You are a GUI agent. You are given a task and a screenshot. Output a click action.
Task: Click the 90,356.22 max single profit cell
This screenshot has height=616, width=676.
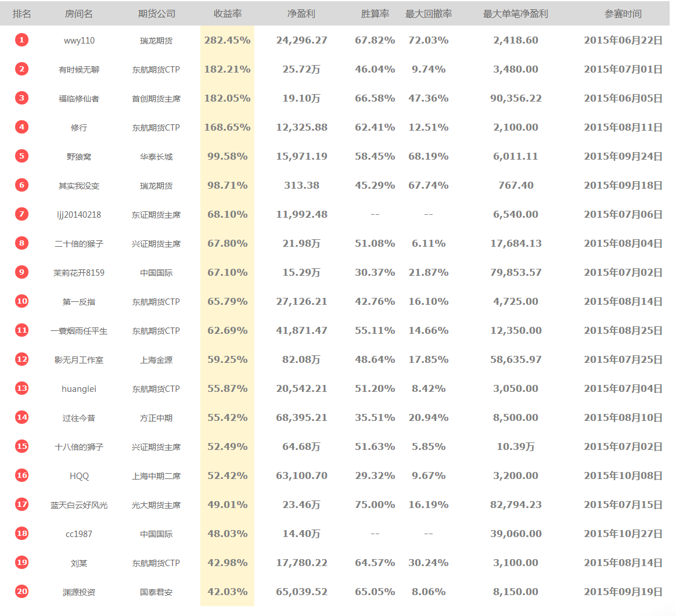[x=516, y=98]
